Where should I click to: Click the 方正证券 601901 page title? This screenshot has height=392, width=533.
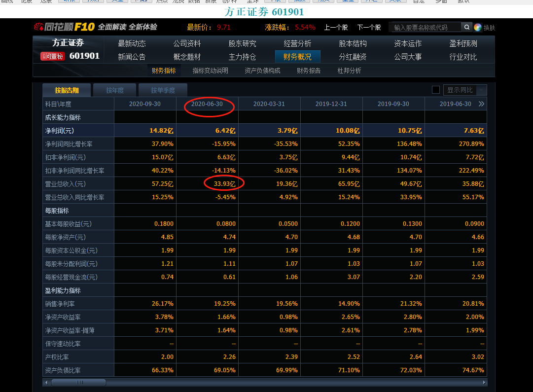click(264, 12)
